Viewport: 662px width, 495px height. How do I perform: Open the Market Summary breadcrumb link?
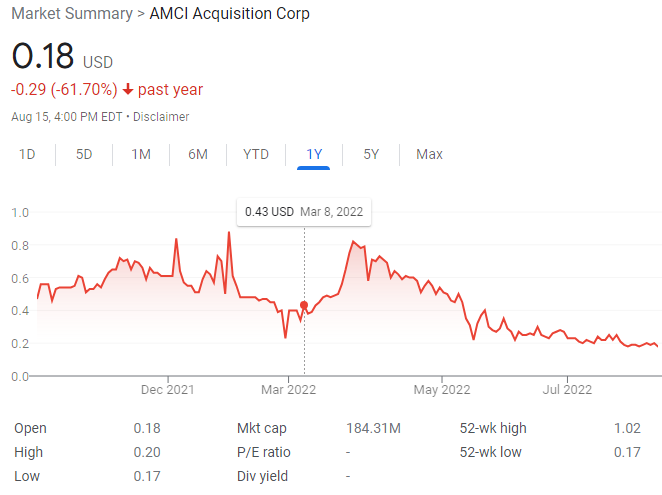coord(72,14)
